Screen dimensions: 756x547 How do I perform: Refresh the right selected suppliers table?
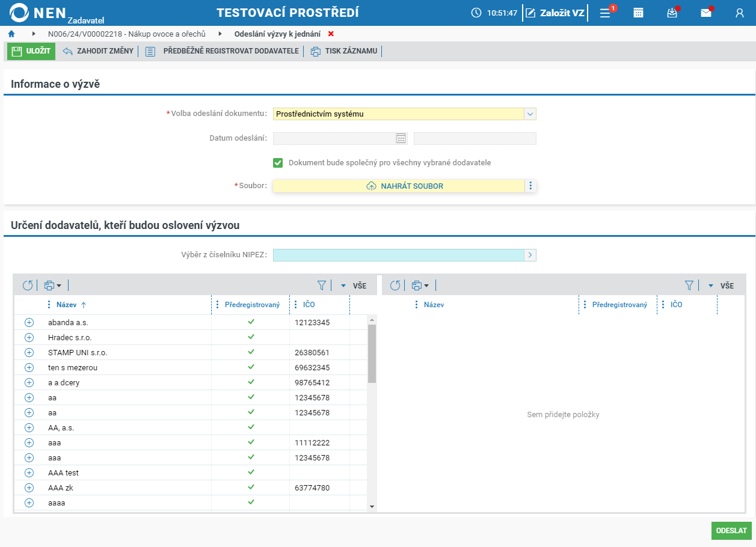[x=395, y=286]
